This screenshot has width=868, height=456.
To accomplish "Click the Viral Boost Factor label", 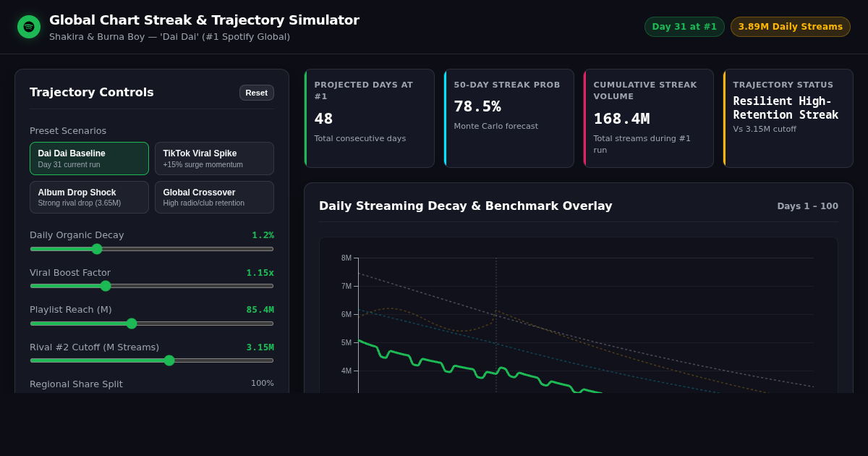I will click(70, 273).
